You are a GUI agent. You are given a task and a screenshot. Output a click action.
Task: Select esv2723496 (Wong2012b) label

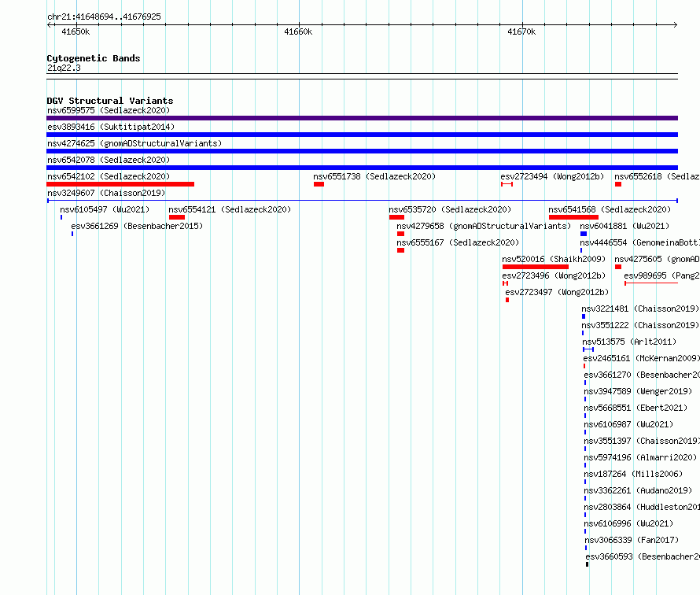point(554,275)
